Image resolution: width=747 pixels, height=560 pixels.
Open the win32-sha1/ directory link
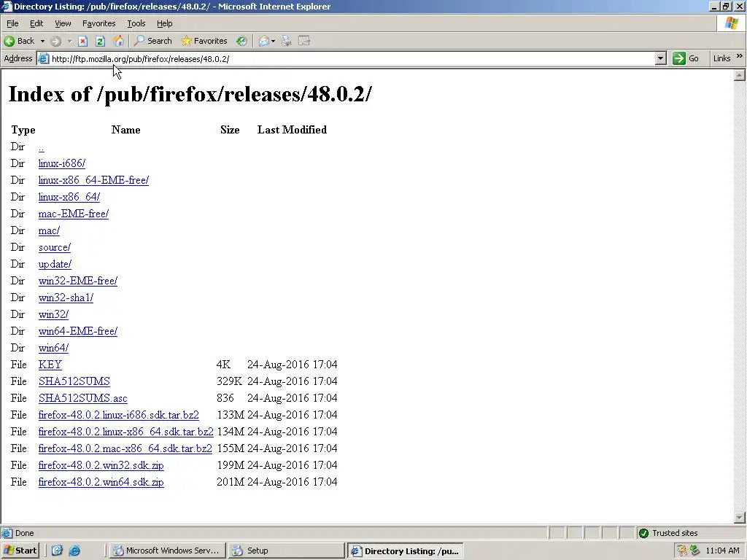pyautogui.click(x=66, y=297)
